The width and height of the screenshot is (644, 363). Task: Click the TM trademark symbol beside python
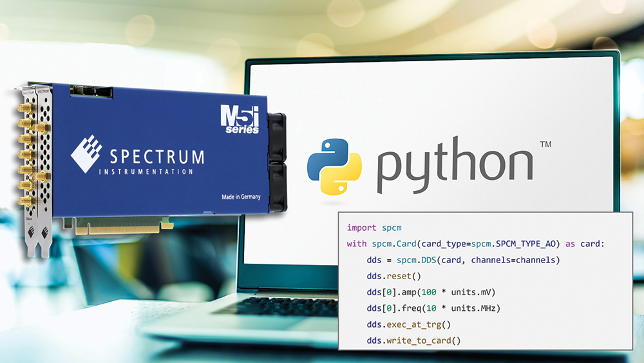545,144
